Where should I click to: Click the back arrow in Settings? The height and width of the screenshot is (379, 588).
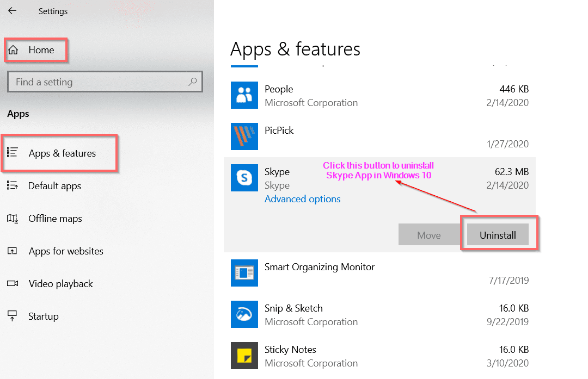[x=12, y=11]
